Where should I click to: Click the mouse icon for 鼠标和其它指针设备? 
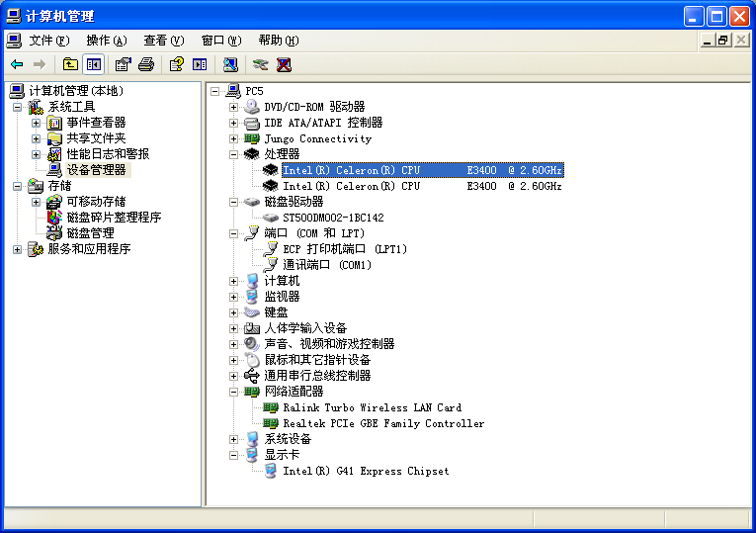tap(252, 360)
